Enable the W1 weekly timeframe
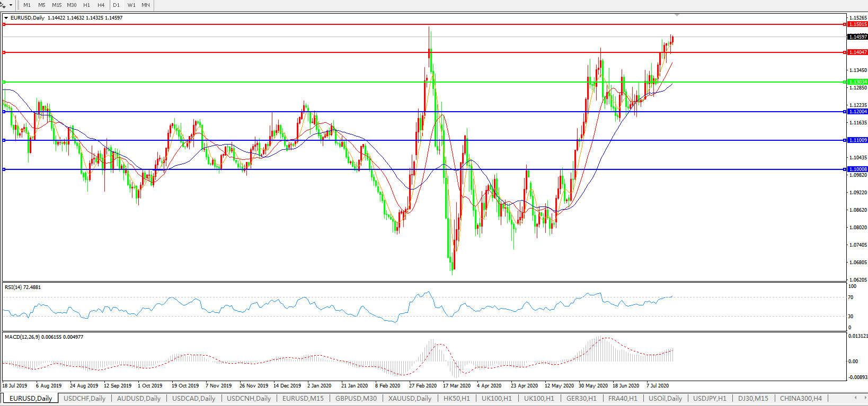 [131, 5]
